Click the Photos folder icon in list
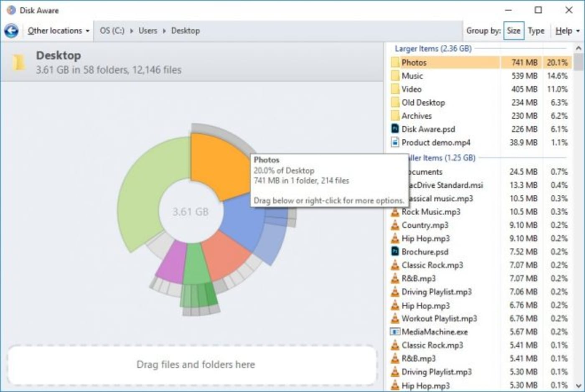585x392 pixels. pyautogui.click(x=395, y=62)
